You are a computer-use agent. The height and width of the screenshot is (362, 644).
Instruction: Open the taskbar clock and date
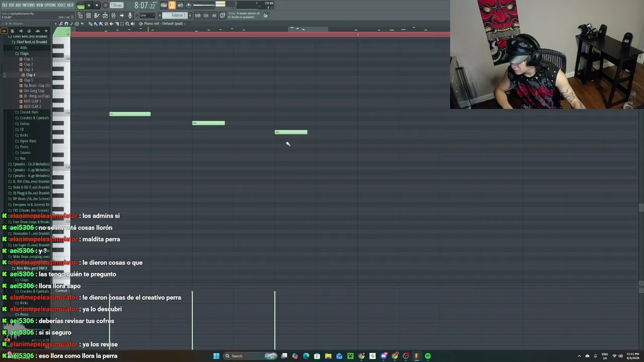click(x=632, y=356)
